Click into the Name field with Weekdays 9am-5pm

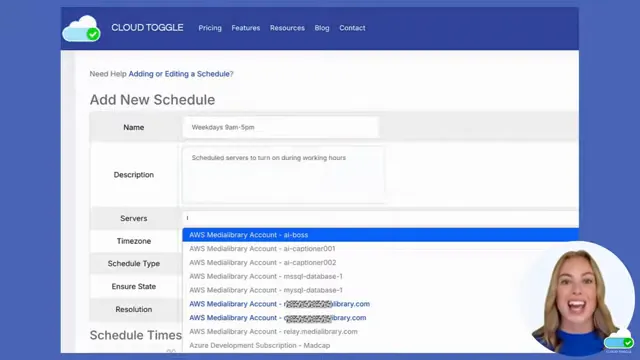pyautogui.click(x=281, y=127)
